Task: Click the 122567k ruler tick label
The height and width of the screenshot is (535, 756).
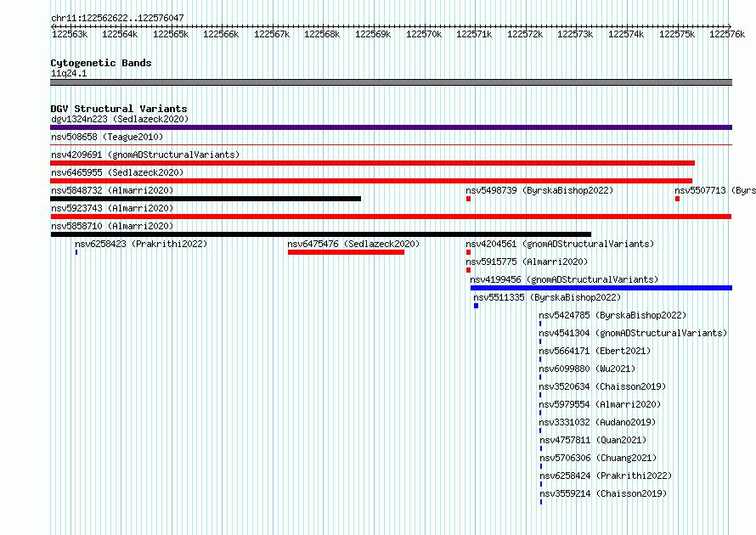Action: [x=272, y=34]
